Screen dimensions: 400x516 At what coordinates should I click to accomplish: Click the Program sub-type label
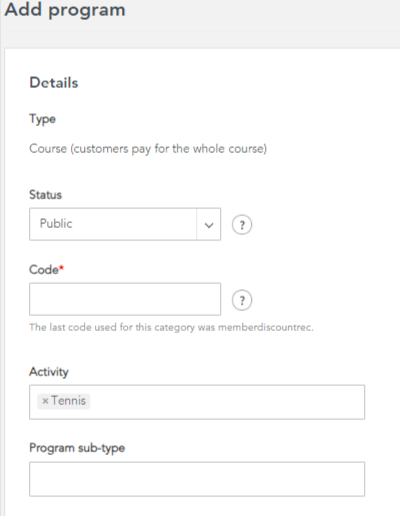[77, 448]
